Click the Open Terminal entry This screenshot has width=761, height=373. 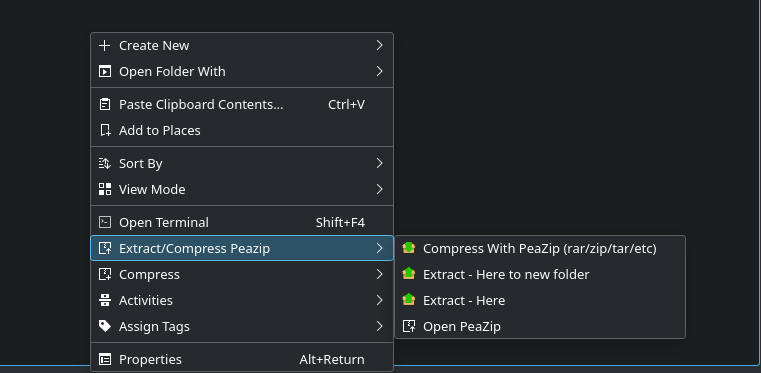pyautogui.click(x=242, y=222)
